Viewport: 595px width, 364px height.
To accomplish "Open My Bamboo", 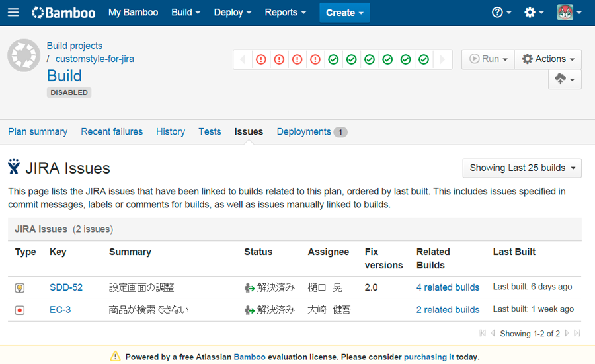I will pyautogui.click(x=133, y=13).
